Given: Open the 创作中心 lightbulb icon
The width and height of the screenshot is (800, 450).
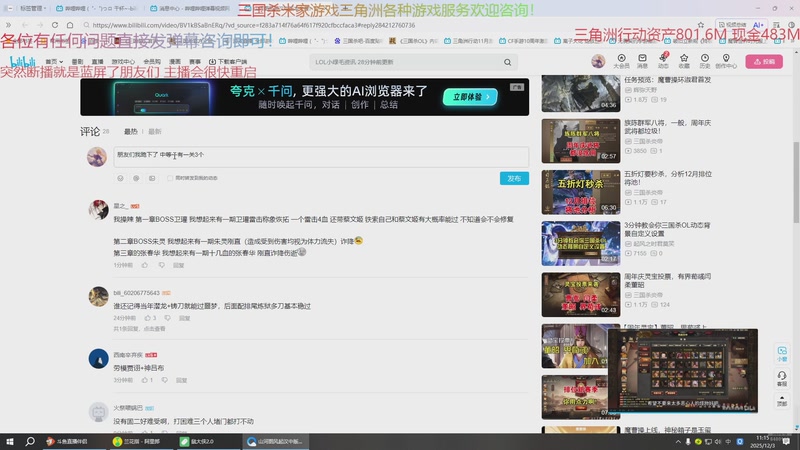Looking at the screenshot, I should tap(726, 61).
